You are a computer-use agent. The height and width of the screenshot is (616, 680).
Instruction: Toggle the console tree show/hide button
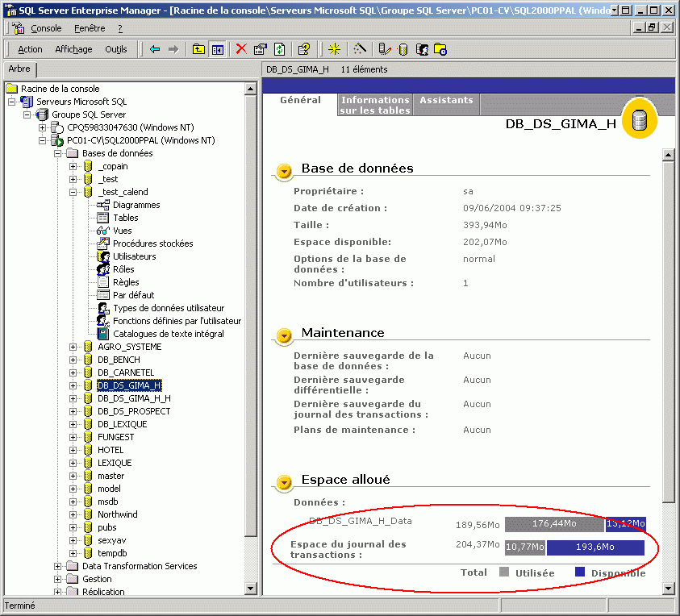click(217, 49)
